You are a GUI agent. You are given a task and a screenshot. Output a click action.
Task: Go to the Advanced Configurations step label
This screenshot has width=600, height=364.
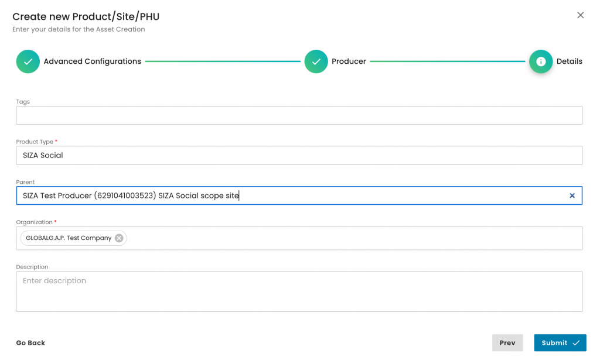(92, 61)
